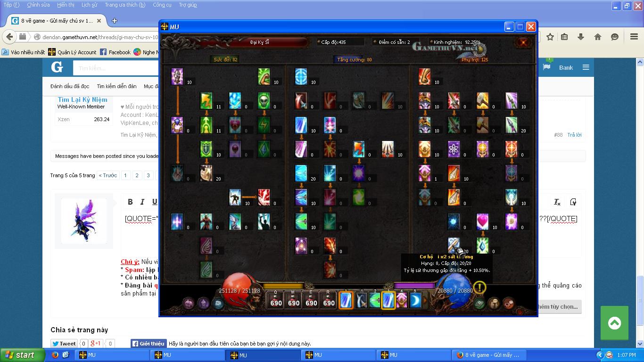Click the crescent moon skill in the hotbar
The image size is (644, 362).
[x=415, y=300]
